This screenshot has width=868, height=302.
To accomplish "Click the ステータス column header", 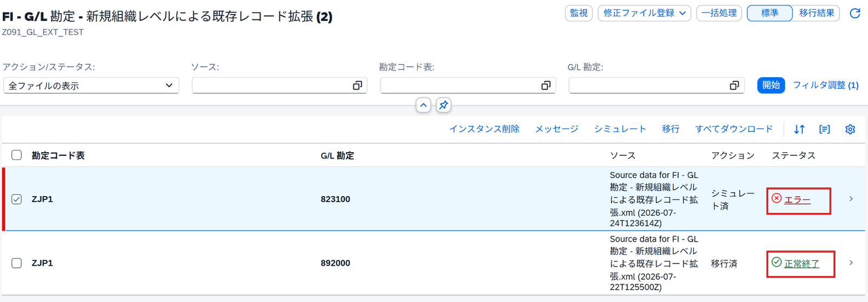I will (794, 155).
